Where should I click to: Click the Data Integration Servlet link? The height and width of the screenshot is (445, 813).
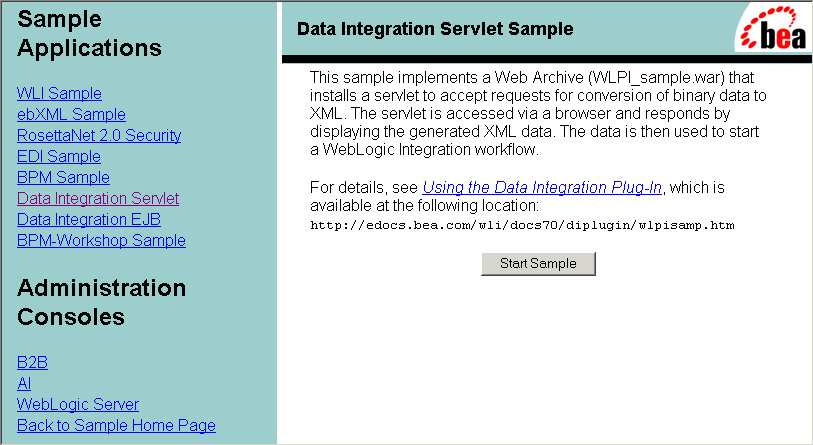98,198
